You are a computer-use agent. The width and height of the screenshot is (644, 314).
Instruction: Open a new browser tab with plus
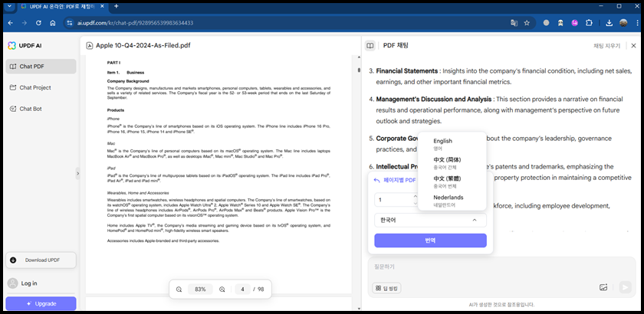[x=117, y=6]
